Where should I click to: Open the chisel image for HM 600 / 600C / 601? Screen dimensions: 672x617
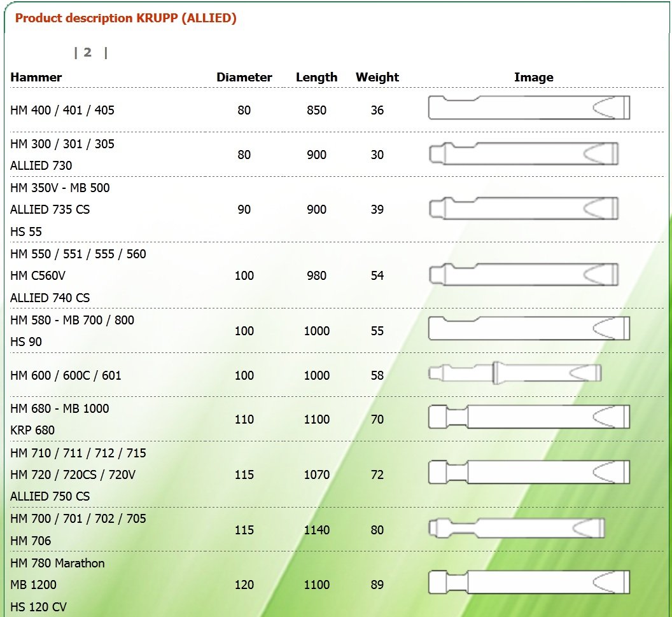pos(515,373)
